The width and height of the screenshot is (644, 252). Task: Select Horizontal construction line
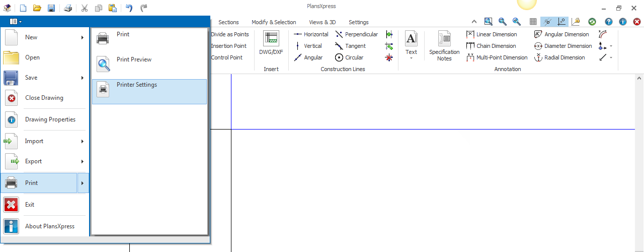310,34
